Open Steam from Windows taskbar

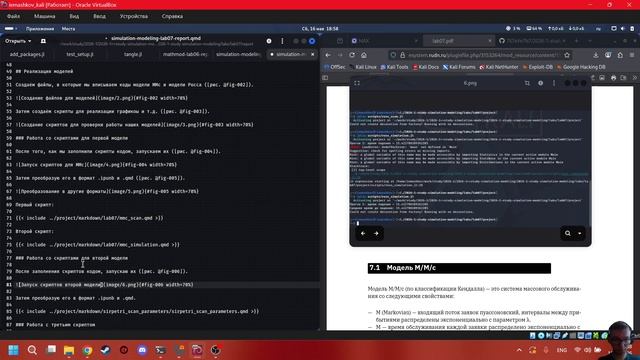click(105, 350)
